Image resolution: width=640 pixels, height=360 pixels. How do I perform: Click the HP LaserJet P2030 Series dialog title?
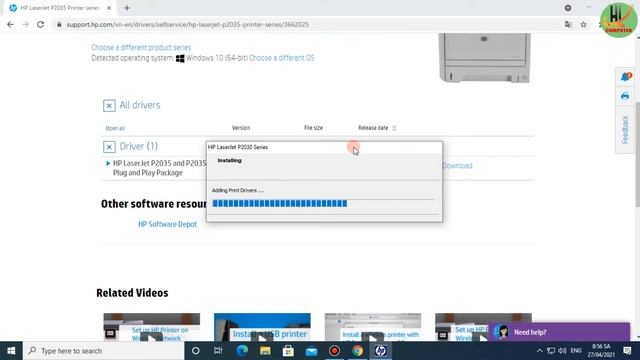[238, 147]
